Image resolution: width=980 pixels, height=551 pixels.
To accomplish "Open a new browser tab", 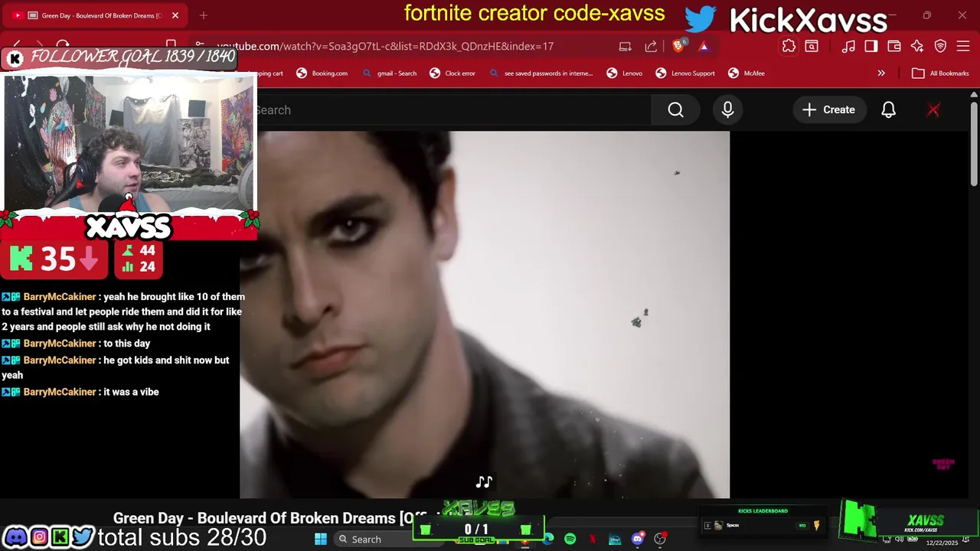I will pyautogui.click(x=204, y=15).
